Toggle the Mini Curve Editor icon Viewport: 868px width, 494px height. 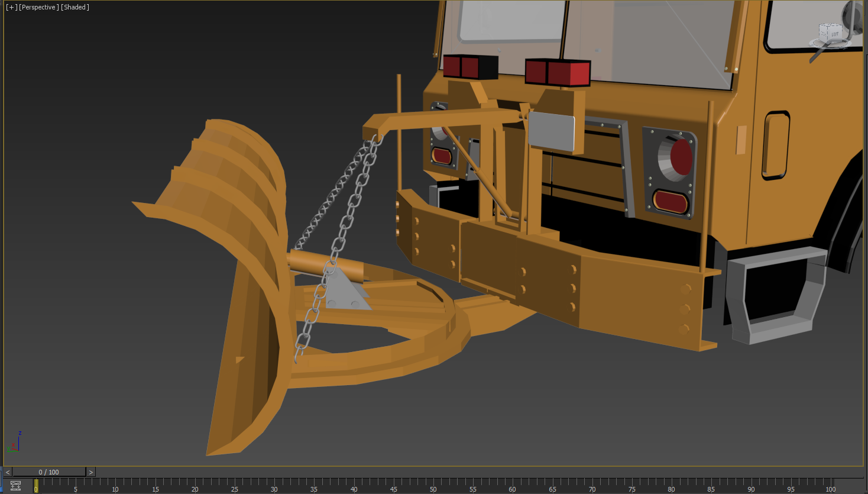(x=15, y=486)
